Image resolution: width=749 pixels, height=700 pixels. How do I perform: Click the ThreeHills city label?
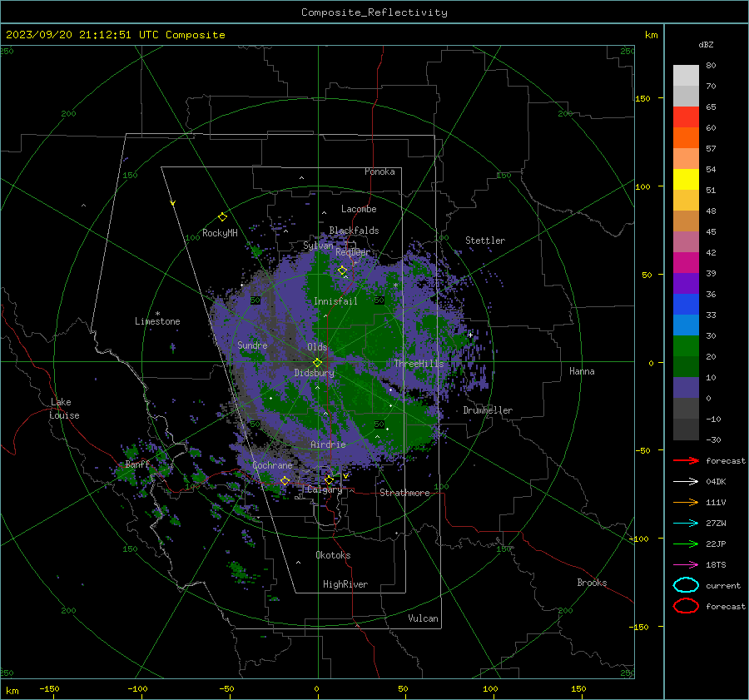click(x=419, y=364)
